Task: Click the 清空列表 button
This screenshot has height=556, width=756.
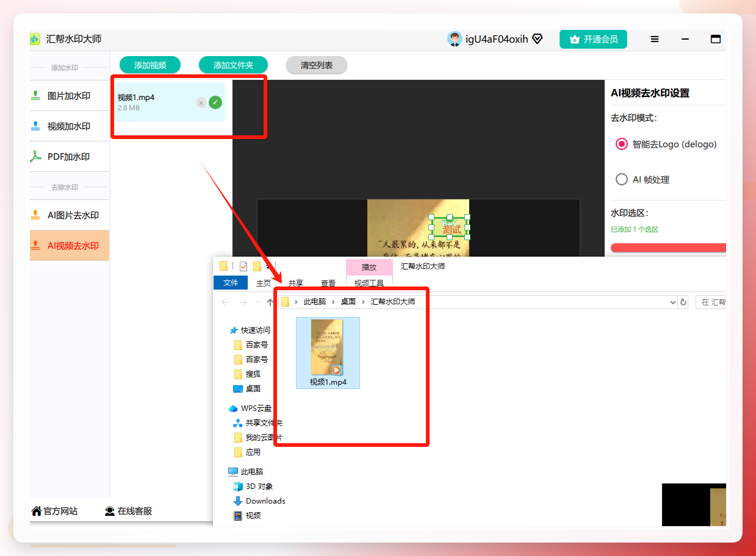Action: click(x=317, y=65)
